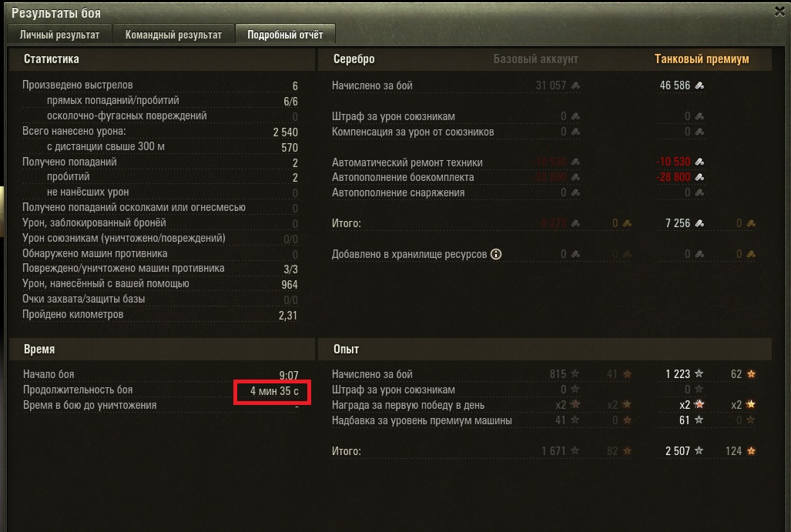This screenshot has height=532, width=791.
Task: Click silver icon next to red -28 800 ammo cost
Action: pyautogui.click(x=699, y=177)
